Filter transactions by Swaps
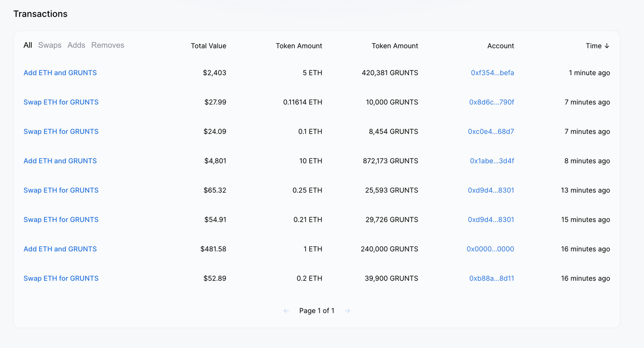 pyautogui.click(x=50, y=45)
